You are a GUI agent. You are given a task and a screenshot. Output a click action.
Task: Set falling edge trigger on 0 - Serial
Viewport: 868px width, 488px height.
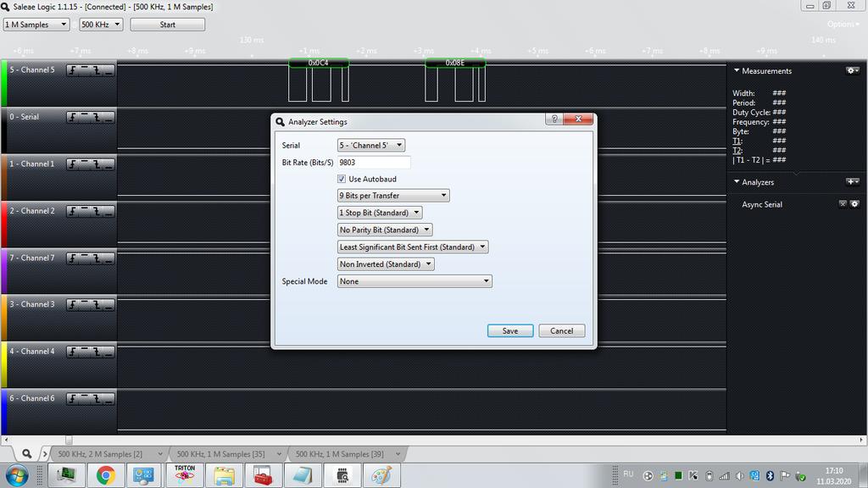click(x=97, y=117)
